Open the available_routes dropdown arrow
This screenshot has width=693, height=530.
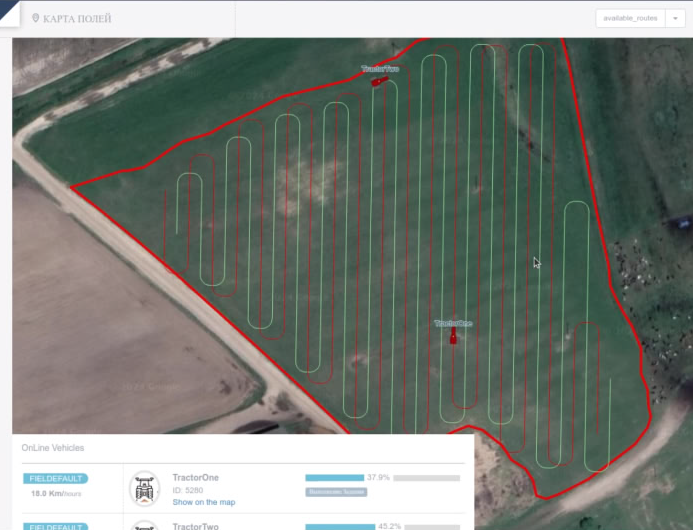(x=675, y=19)
